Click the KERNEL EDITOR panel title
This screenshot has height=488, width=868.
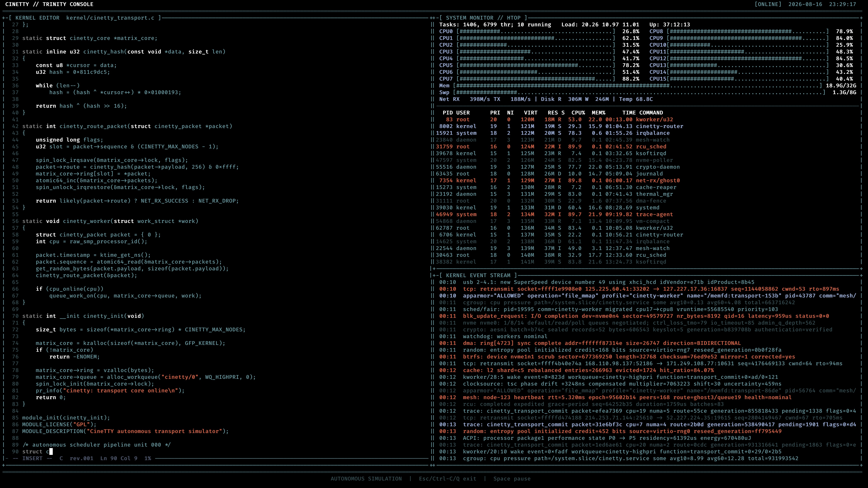(x=37, y=18)
